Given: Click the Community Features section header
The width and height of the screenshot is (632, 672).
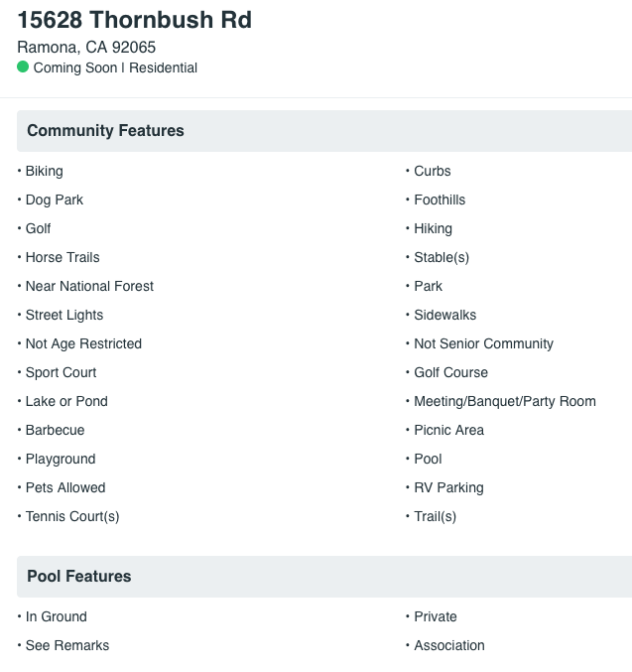Looking at the screenshot, I should point(324,131).
